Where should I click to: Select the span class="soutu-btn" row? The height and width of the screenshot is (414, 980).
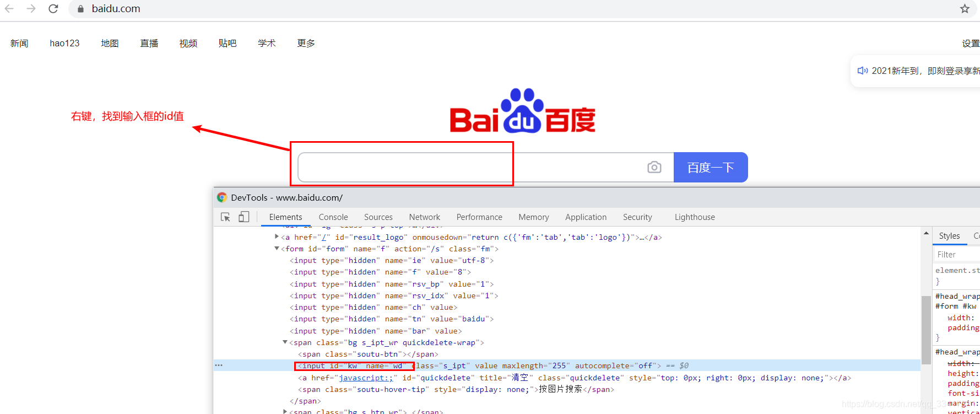368,354
